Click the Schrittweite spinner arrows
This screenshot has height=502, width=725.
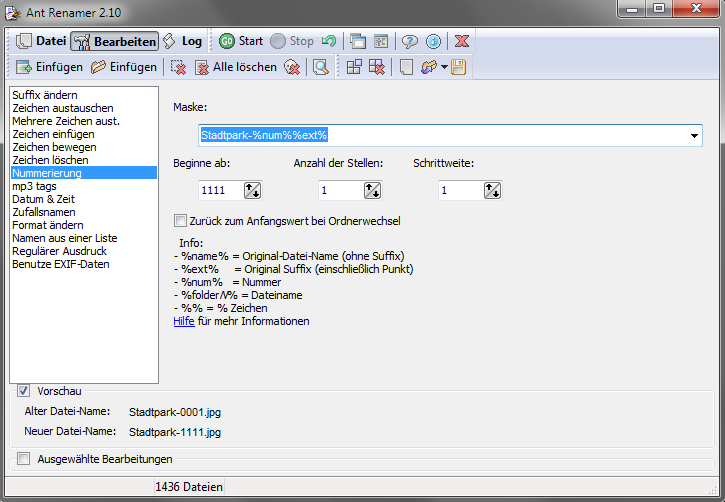[492, 190]
